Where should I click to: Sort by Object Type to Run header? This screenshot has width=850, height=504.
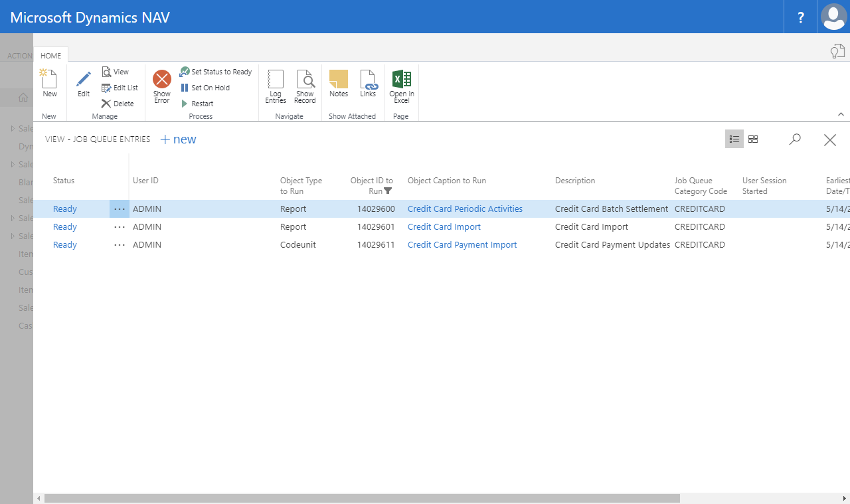coord(301,186)
